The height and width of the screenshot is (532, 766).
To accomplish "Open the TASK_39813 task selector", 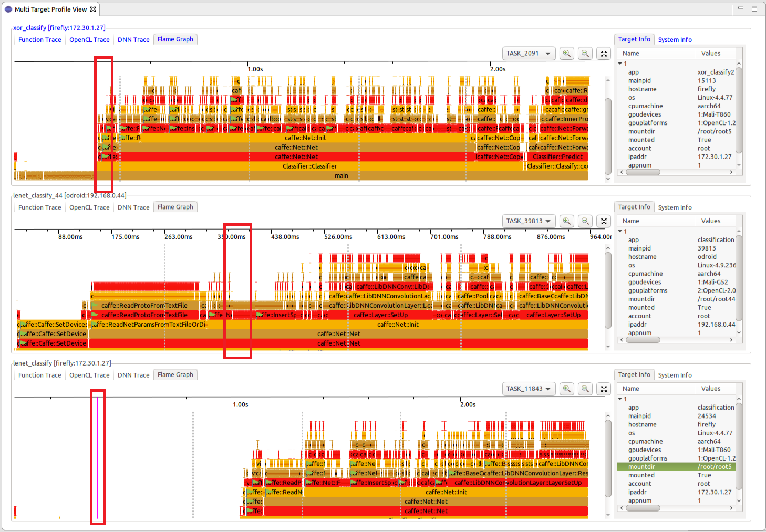I will click(x=529, y=221).
